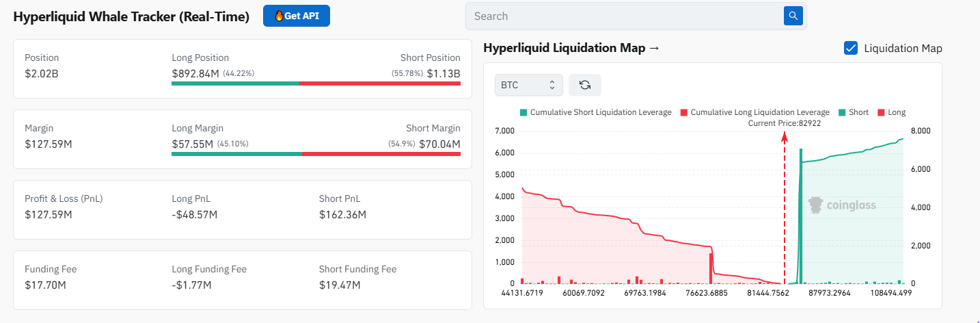Toggle the Short legend series
980x323 pixels.
853,112
